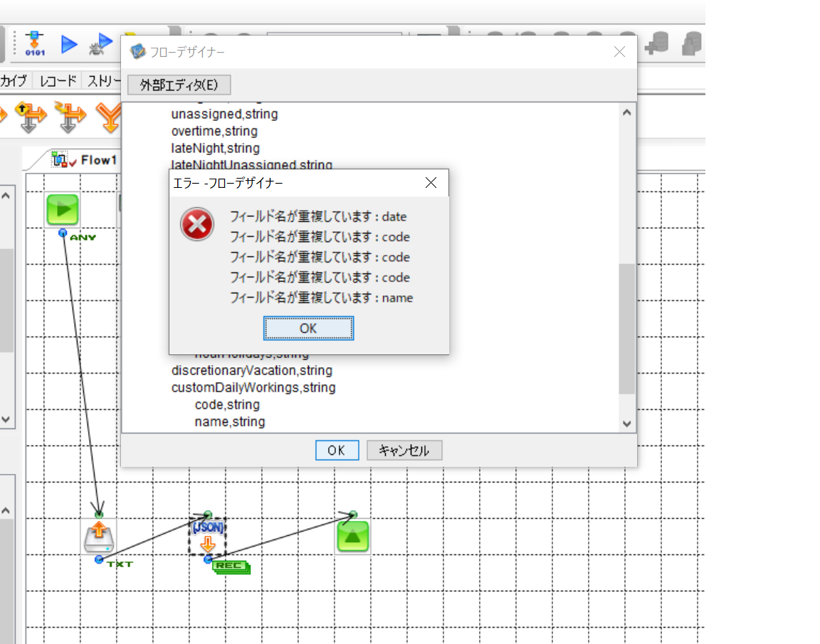This screenshot has height=644, width=820.
Task: Confirm field definitions with bottom OK button
Action: click(337, 450)
